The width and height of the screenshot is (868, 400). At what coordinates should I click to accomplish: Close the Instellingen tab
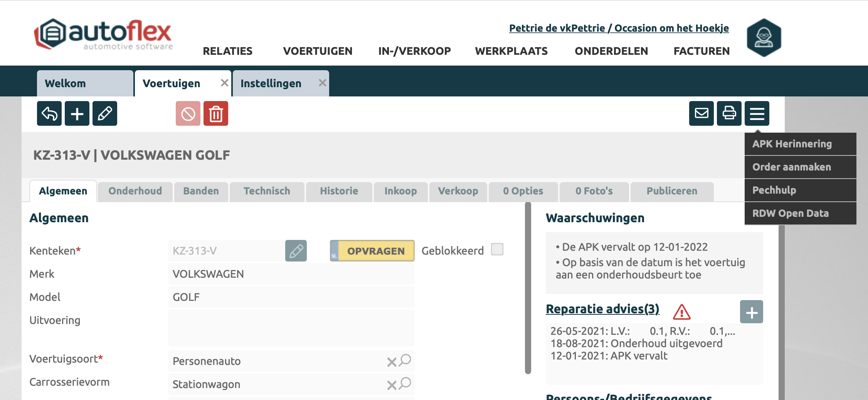(x=323, y=83)
